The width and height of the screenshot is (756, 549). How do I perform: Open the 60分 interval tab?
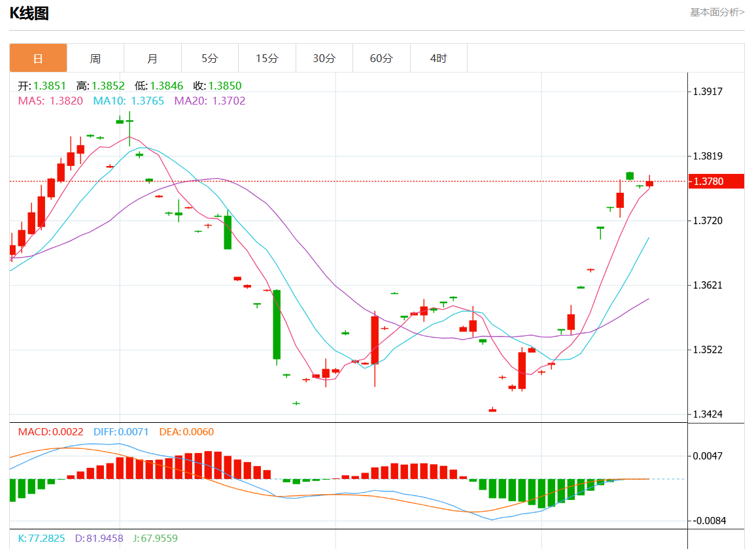(x=381, y=58)
